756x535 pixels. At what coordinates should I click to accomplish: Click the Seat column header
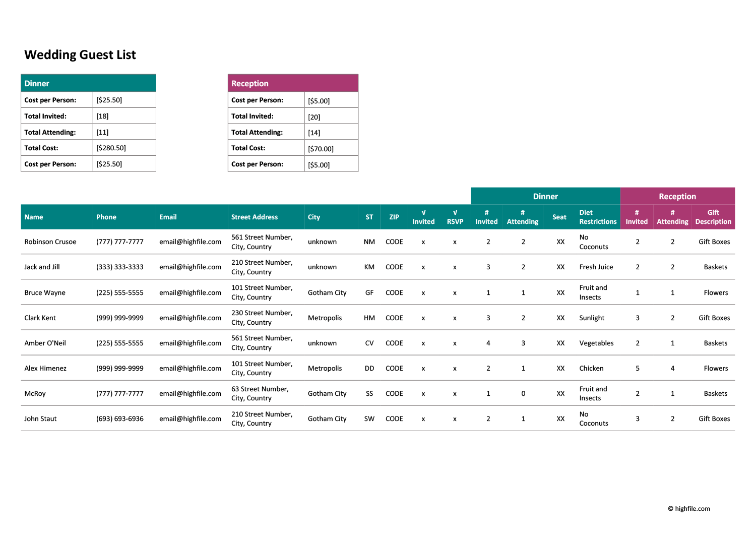tap(559, 217)
